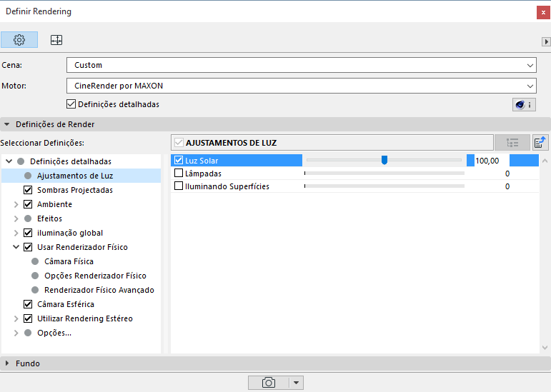Click Luz Solar value field 100,00
Image resolution: width=551 pixels, height=392 pixels.
coord(492,161)
